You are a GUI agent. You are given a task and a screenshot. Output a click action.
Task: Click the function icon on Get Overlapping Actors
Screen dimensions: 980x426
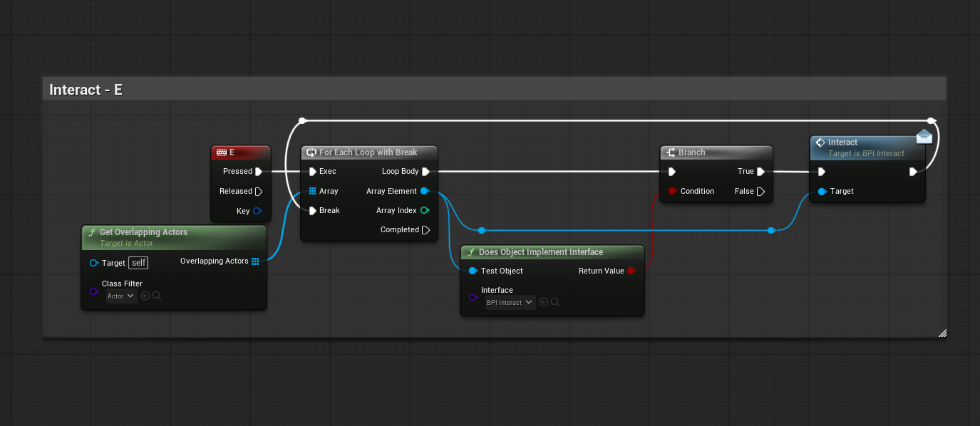(91, 232)
